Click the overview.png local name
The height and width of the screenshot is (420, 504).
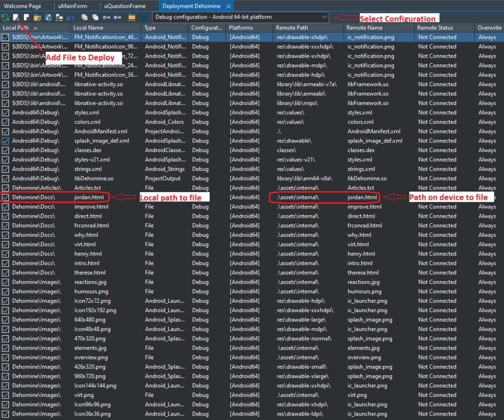(91, 357)
